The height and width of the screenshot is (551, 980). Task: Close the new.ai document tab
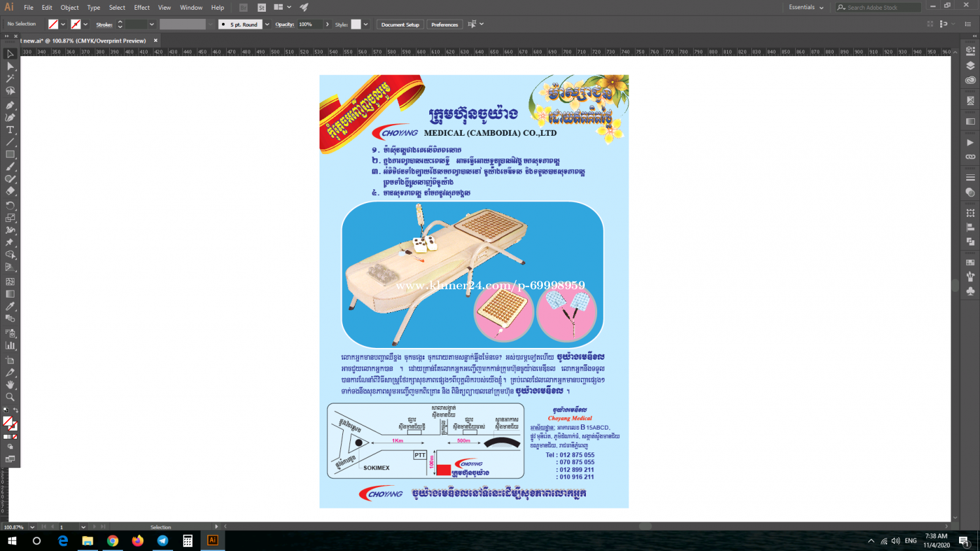click(155, 40)
